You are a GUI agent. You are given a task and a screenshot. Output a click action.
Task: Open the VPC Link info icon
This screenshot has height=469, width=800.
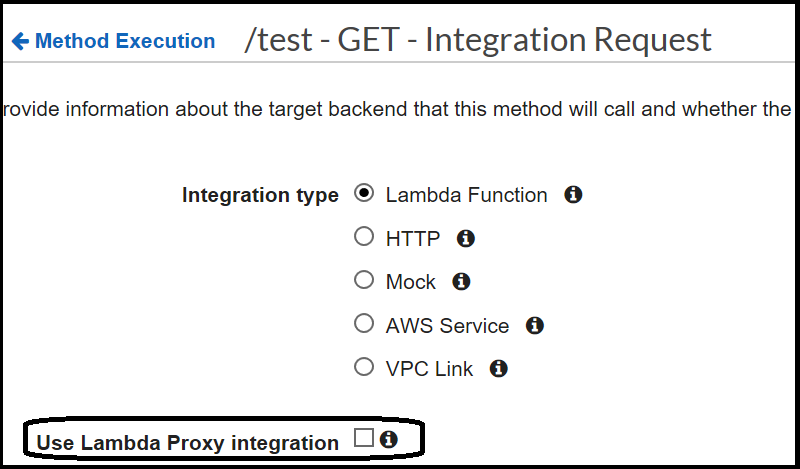point(498,369)
